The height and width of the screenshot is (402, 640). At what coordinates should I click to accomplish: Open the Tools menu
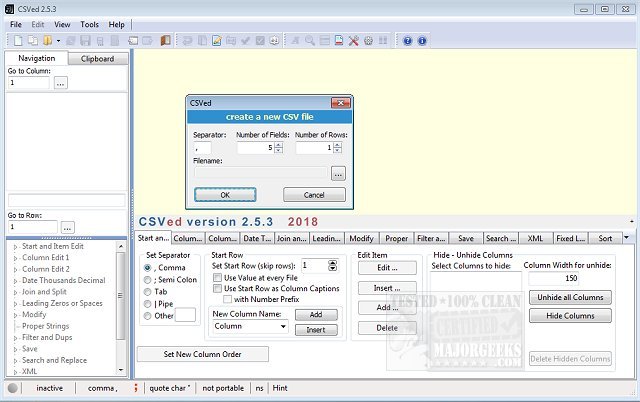click(x=90, y=23)
